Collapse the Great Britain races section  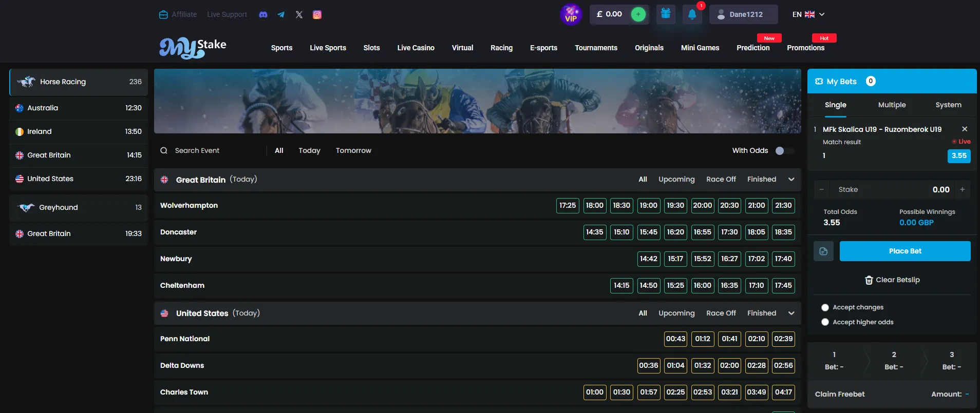point(791,179)
